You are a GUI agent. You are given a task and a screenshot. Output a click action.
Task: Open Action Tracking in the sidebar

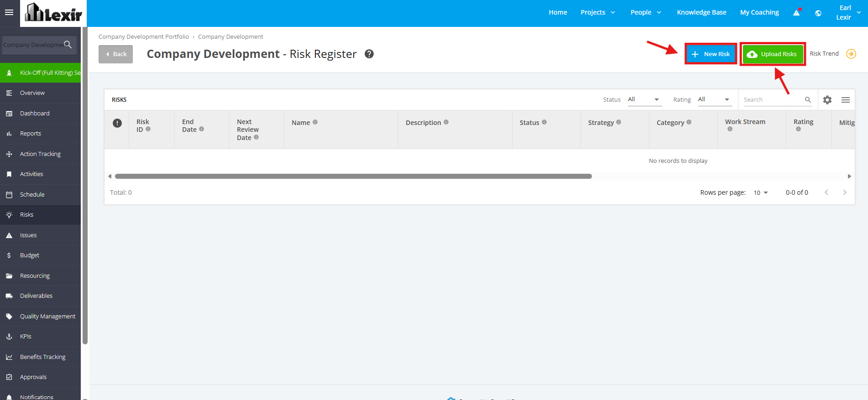[x=40, y=154]
